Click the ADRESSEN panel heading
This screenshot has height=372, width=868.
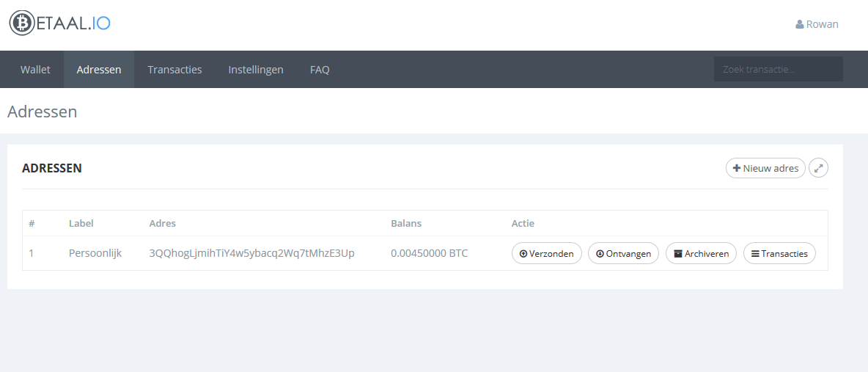pyautogui.click(x=52, y=168)
